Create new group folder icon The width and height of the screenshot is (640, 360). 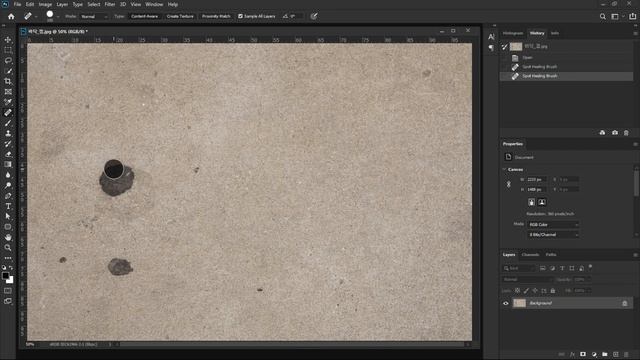pyautogui.click(x=604, y=354)
